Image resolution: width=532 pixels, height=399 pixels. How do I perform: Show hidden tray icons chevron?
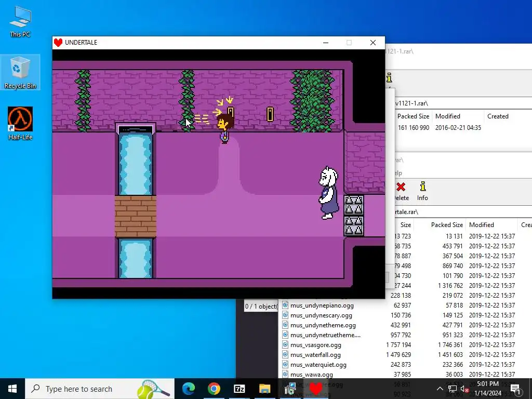tap(440, 389)
